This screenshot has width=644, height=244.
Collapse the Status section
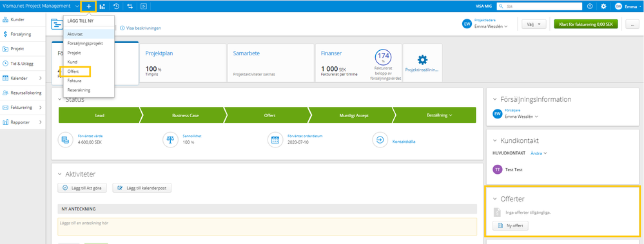60,99
